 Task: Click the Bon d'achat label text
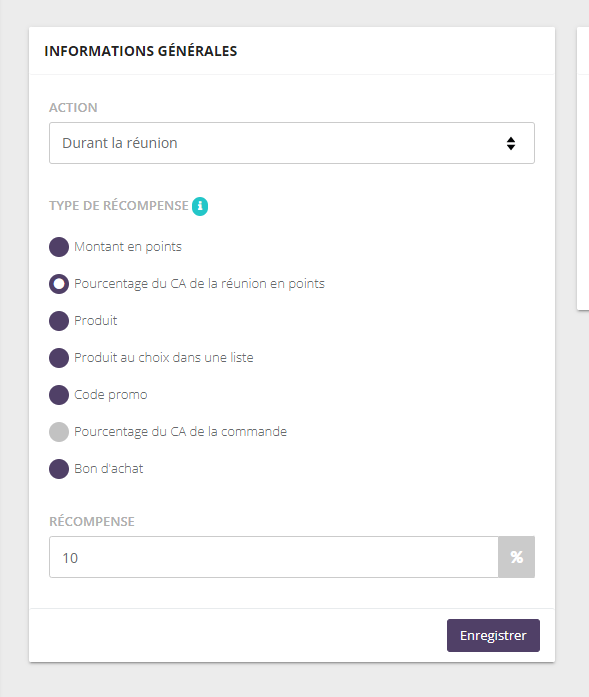pos(108,469)
